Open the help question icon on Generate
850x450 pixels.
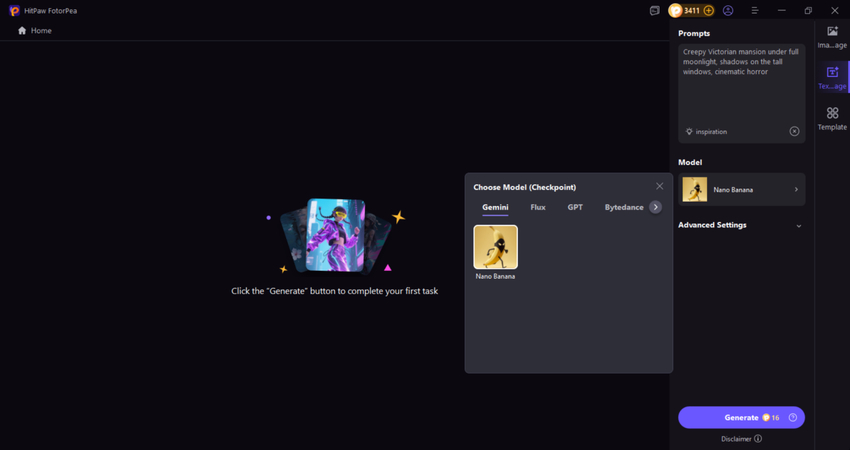[x=793, y=417]
